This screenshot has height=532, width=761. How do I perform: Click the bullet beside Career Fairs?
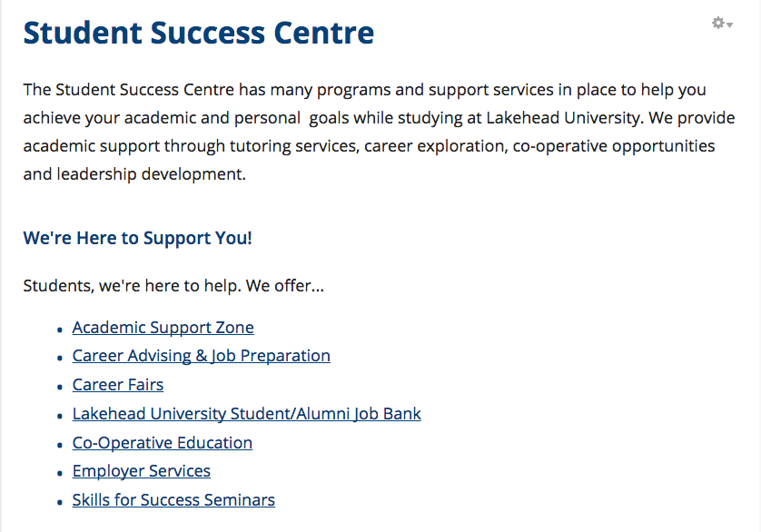pyautogui.click(x=60, y=388)
